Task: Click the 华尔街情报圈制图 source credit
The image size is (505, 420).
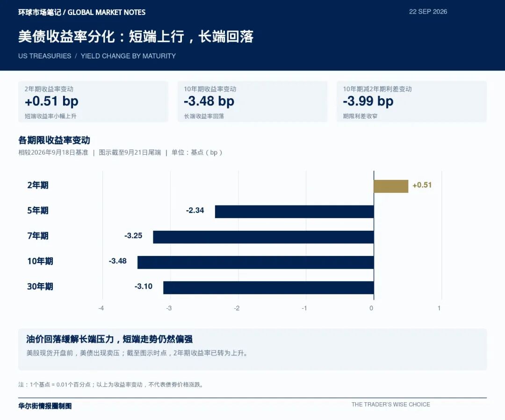Action: coord(45,406)
